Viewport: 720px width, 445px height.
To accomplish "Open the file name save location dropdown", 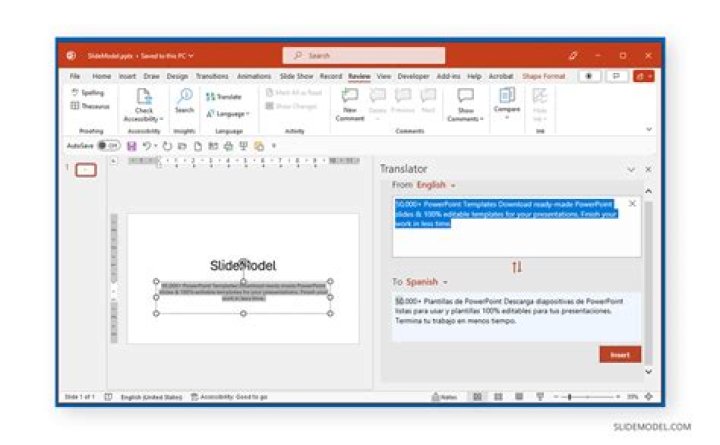I will pos(191,56).
